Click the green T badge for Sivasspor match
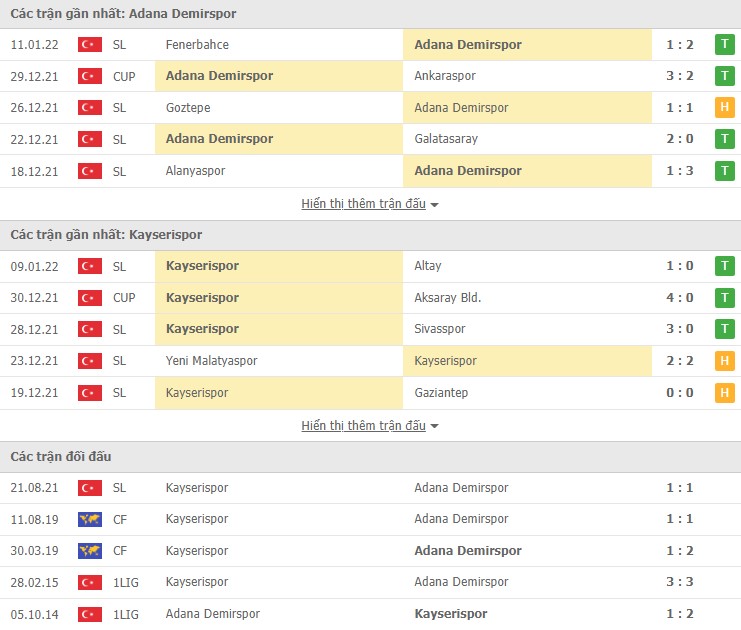Viewport: 741px width, 630px height. click(724, 329)
